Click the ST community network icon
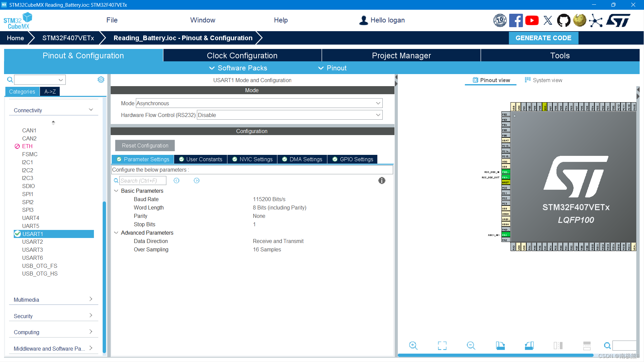The height and width of the screenshot is (362, 644). 596,20
